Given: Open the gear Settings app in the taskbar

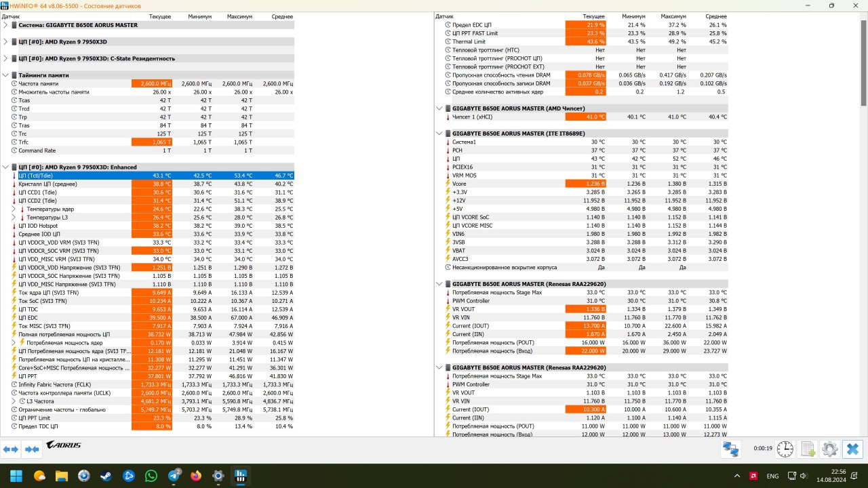Looking at the screenshot, I should pyautogui.click(x=218, y=476).
